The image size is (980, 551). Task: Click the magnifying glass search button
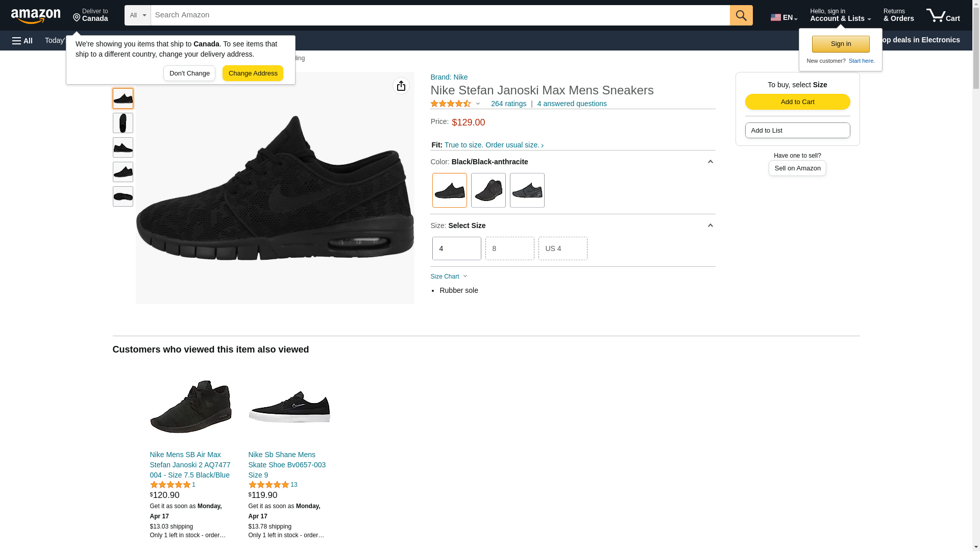[741, 15]
